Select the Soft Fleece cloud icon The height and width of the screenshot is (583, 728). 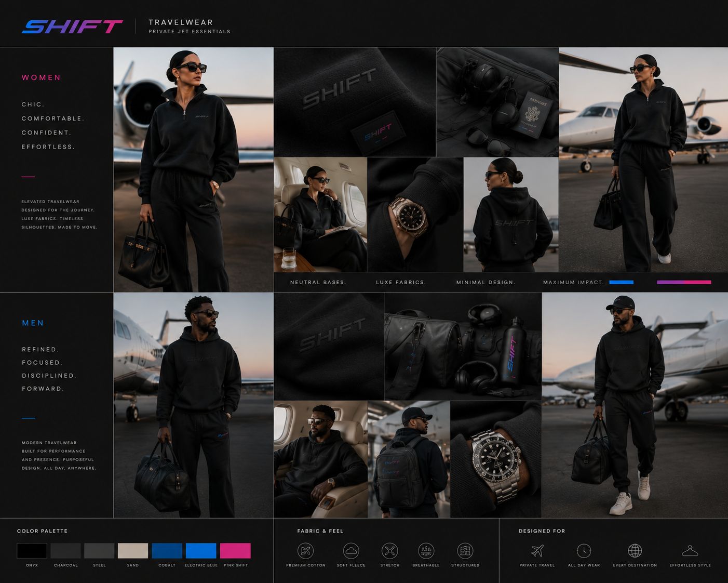click(x=351, y=551)
